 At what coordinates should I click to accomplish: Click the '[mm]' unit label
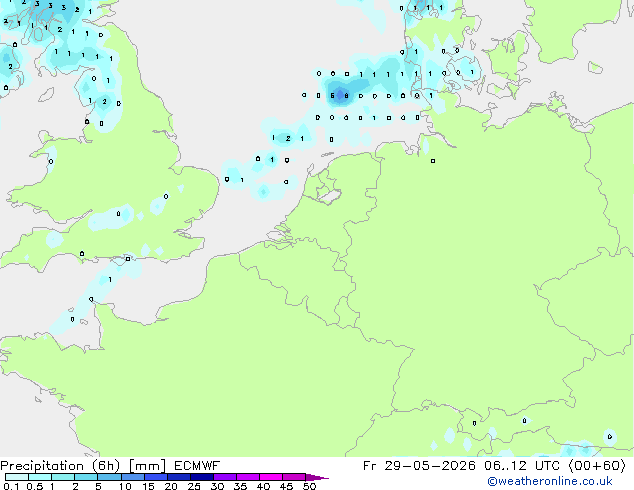148,466
